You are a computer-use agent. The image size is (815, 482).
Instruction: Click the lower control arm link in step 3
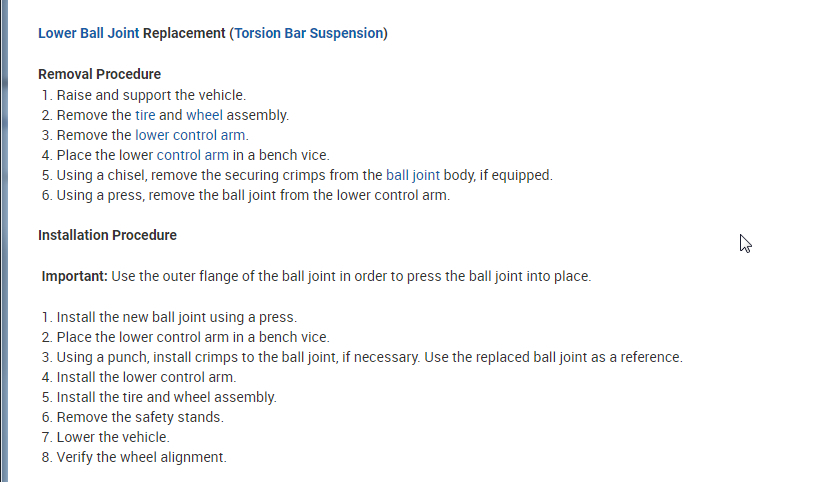191,135
